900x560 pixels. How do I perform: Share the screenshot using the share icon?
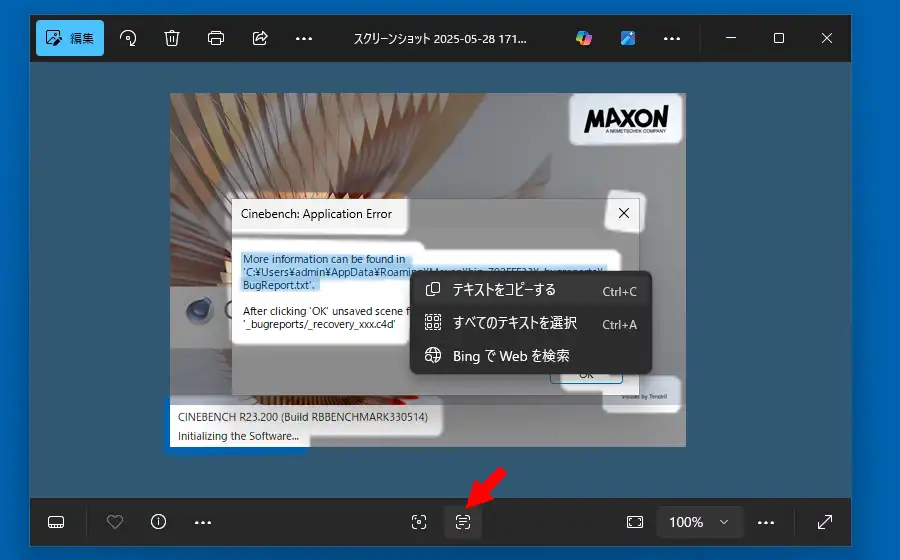260,38
